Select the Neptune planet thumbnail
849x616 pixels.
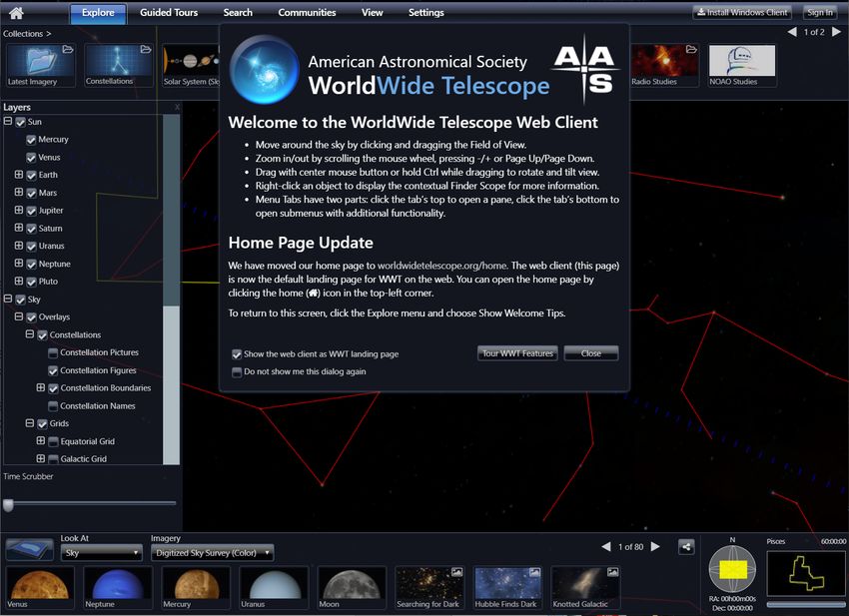118,588
